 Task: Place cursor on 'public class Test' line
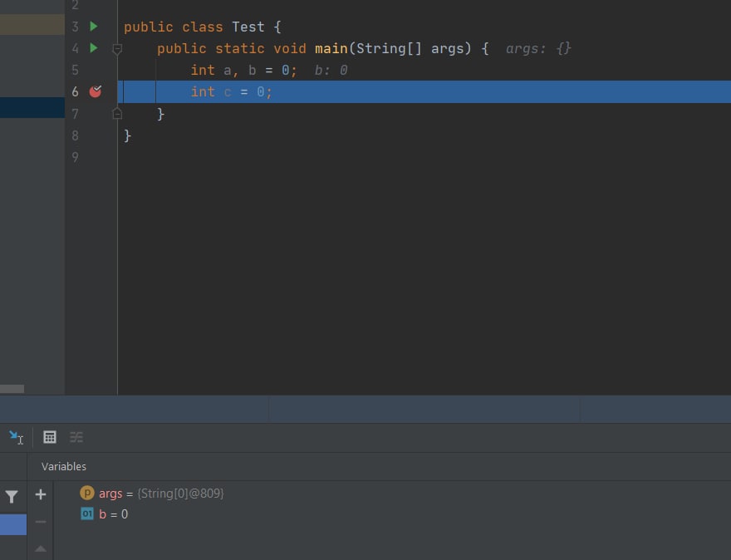[203, 27]
